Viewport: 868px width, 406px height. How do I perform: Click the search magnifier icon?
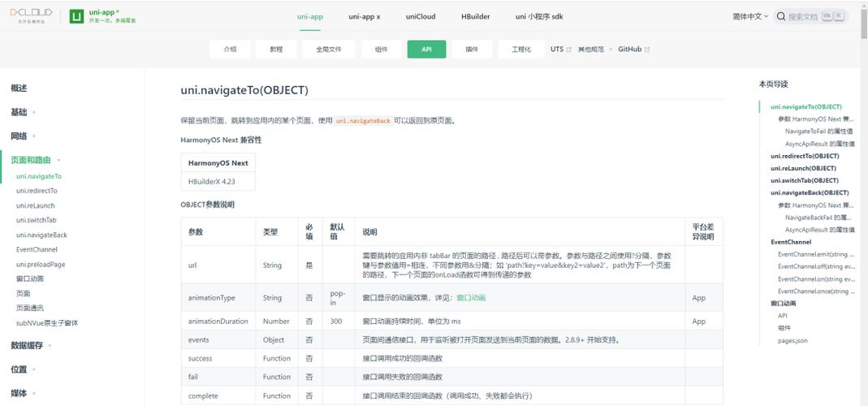(x=781, y=16)
